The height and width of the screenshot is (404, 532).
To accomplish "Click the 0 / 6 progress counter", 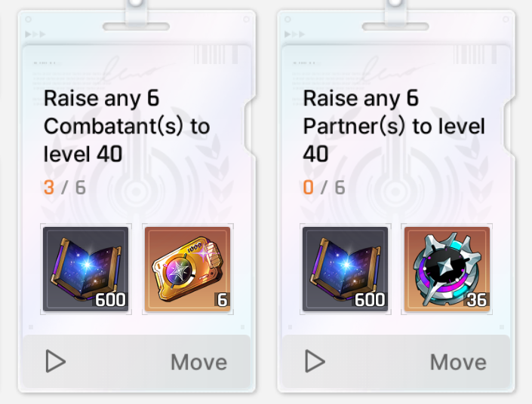I will [x=324, y=188].
